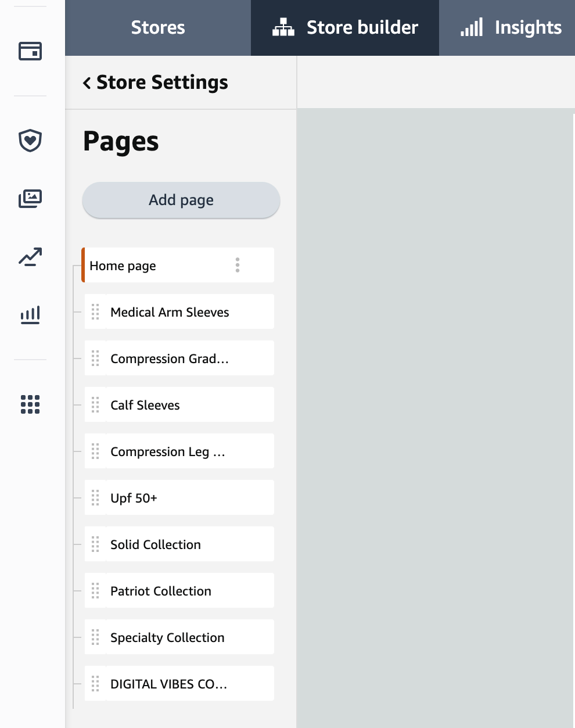Image resolution: width=575 pixels, height=728 pixels.
Task: Click drag handle beside Medical Arm Sleeves
Action: click(95, 312)
